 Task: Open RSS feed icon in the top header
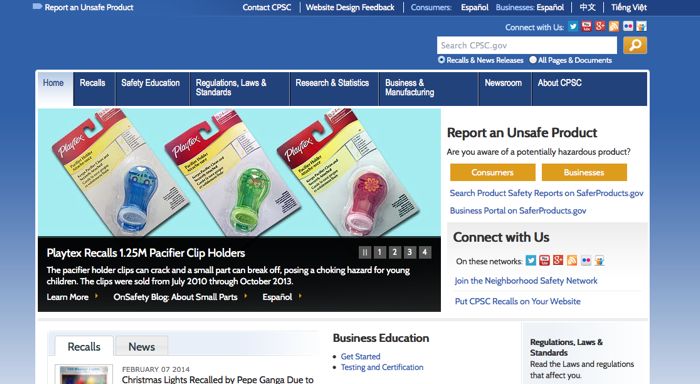pos(614,26)
